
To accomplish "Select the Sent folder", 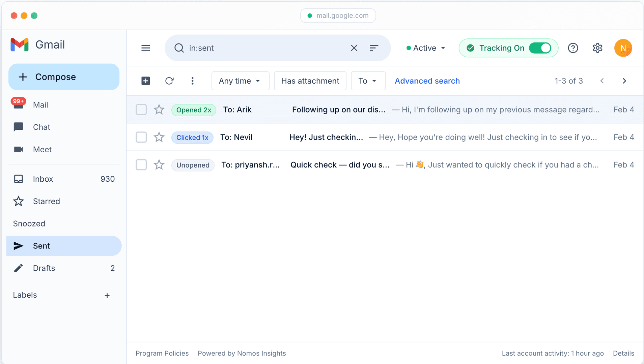I will pyautogui.click(x=41, y=246).
